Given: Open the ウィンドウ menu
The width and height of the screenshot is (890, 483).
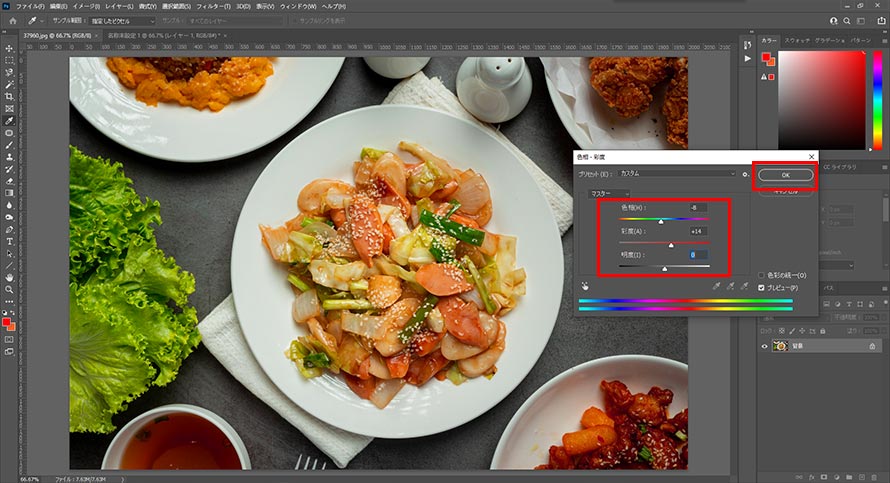Looking at the screenshot, I should pos(298,6).
